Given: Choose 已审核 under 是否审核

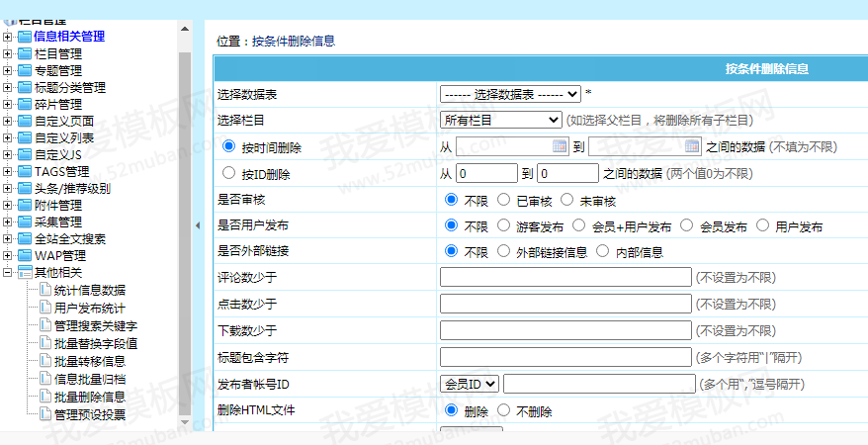Looking at the screenshot, I should [503, 199].
